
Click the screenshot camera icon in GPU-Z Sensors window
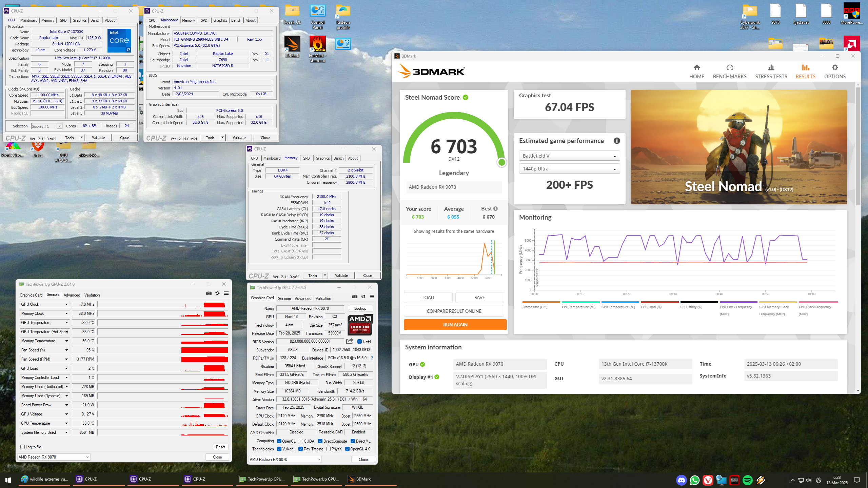click(209, 293)
